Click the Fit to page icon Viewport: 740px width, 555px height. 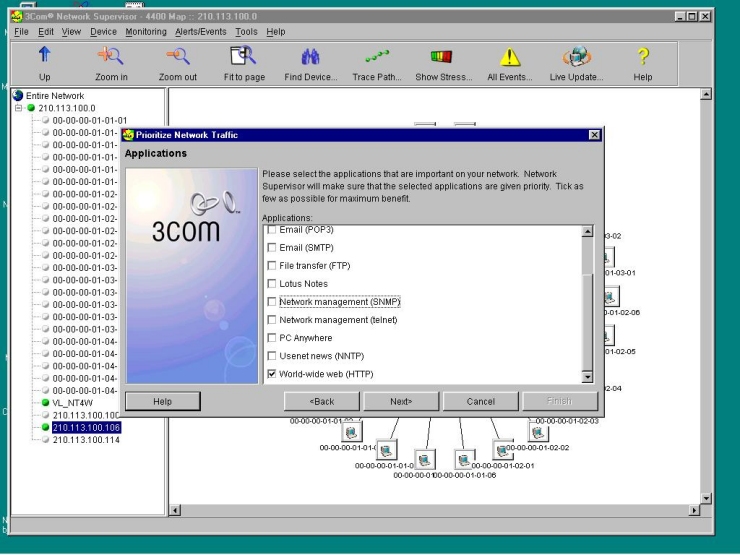pos(243,58)
